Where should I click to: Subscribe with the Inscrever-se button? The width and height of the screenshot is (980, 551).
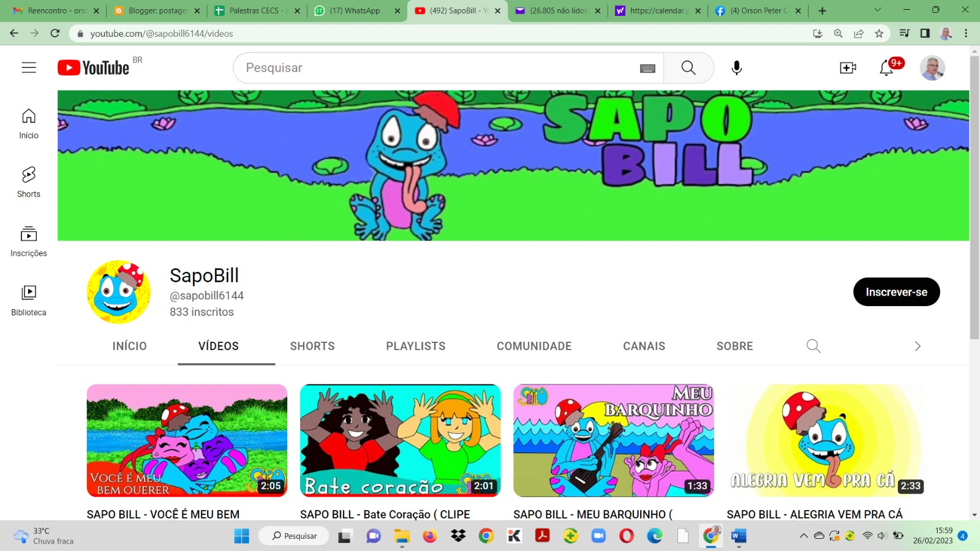pos(896,292)
